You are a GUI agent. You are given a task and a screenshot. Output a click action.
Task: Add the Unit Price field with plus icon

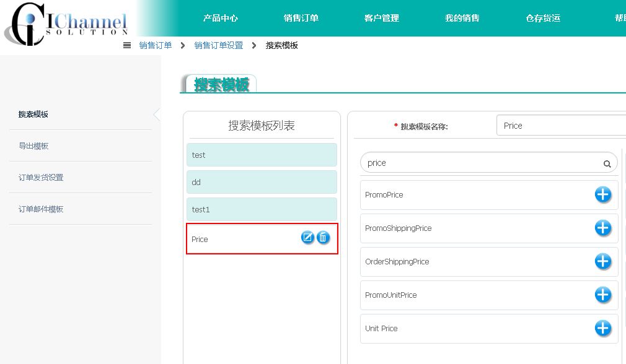603,328
